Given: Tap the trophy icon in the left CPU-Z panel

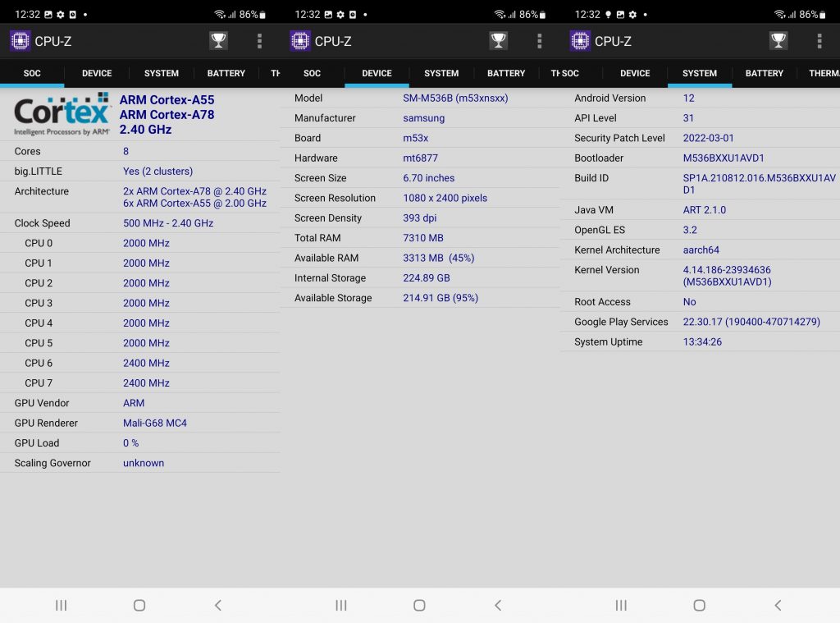Looking at the screenshot, I should 218,41.
